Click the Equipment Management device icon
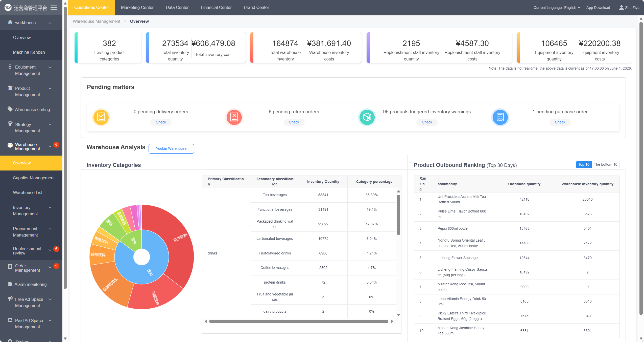 10,67
